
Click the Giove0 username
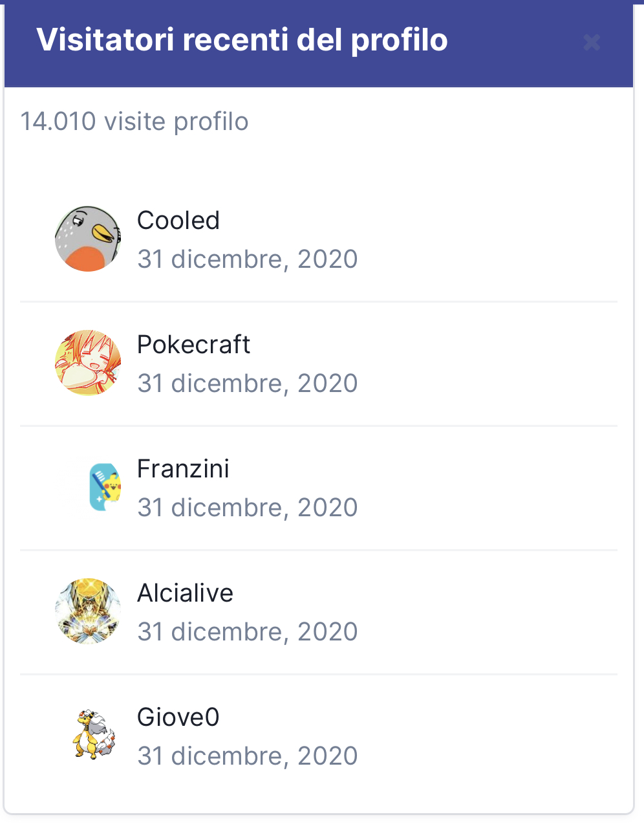[x=178, y=717]
